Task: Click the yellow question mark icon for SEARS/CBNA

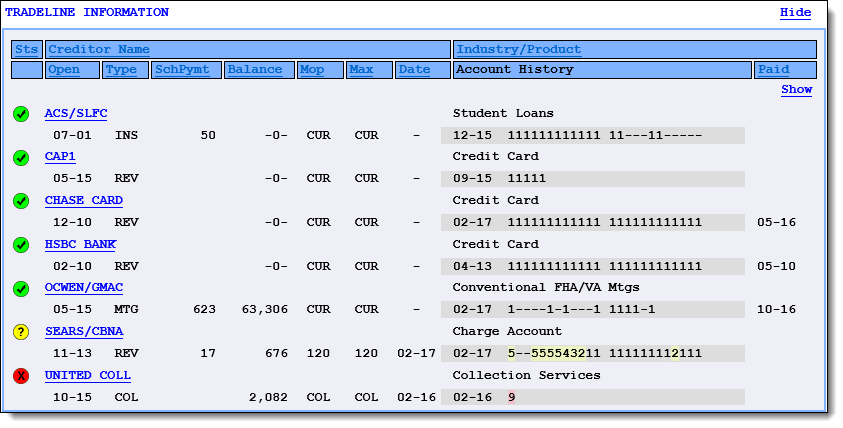Action: pos(21,332)
